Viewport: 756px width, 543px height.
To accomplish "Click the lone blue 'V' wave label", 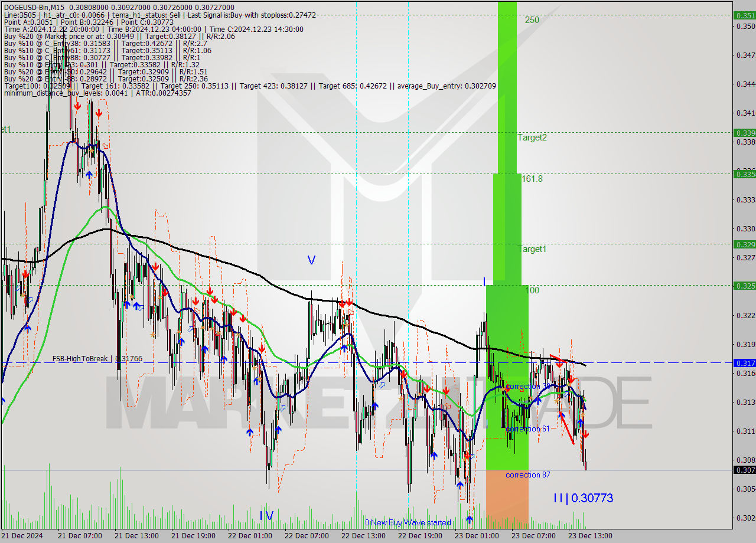I will [311, 260].
